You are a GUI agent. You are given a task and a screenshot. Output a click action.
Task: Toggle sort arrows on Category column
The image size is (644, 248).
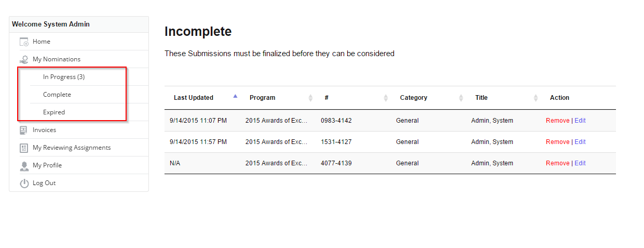pyautogui.click(x=461, y=98)
